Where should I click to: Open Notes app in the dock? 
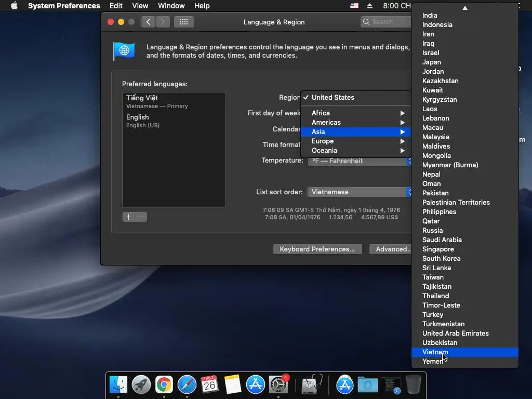(x=232, y=385)
